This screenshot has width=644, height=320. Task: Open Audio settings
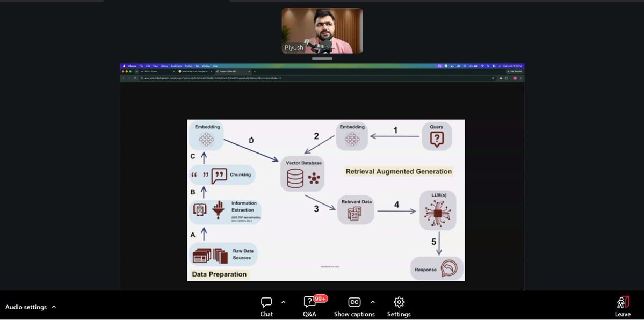click(26, 307)
